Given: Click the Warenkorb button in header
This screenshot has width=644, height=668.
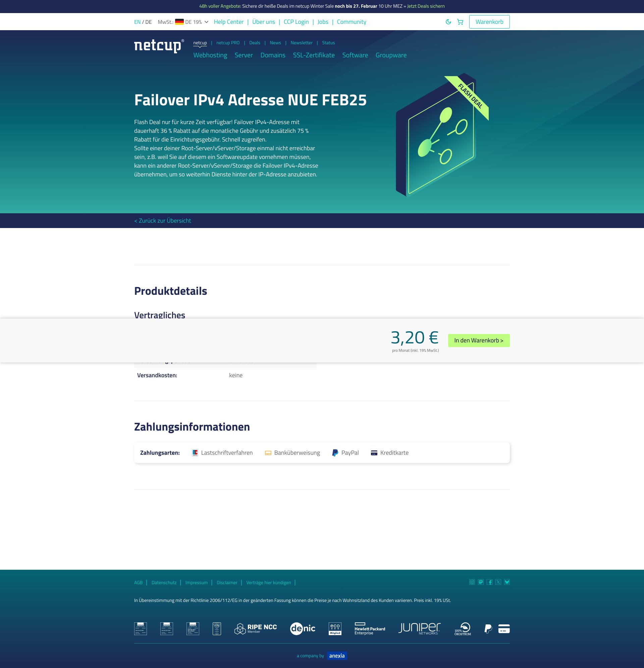Looking at the screenshot, I should 489,22.
